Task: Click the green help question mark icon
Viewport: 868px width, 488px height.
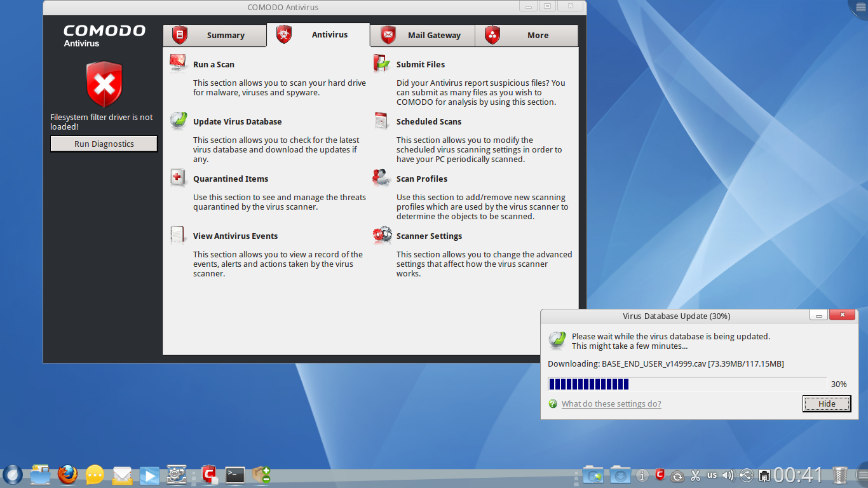Action: click(553, 403)
